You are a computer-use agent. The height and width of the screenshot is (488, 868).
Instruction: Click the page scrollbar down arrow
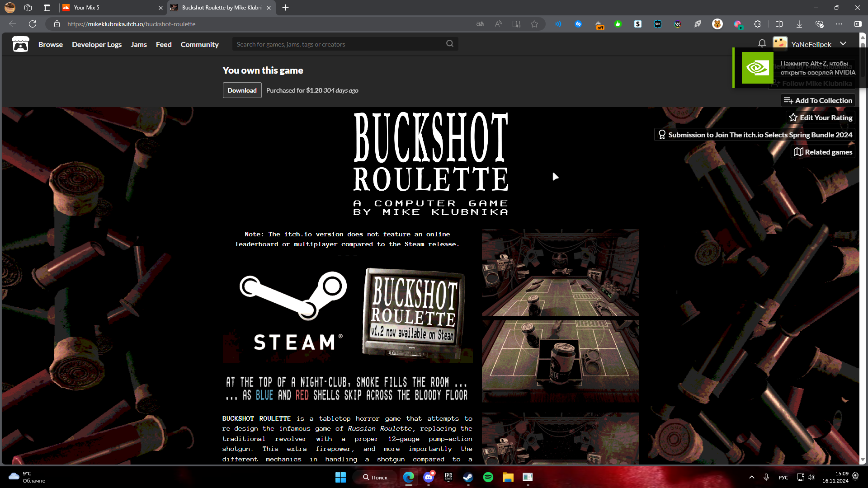click(863, 460)
